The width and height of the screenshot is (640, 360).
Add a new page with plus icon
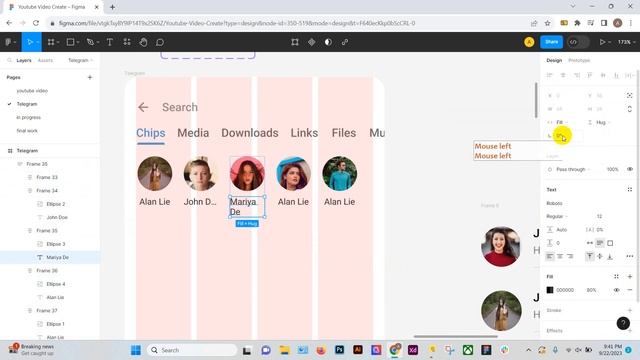coord(90,77)
